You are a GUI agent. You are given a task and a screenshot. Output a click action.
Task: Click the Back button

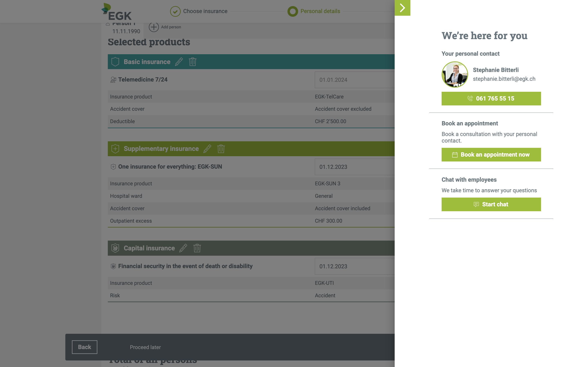pos(84,347)
